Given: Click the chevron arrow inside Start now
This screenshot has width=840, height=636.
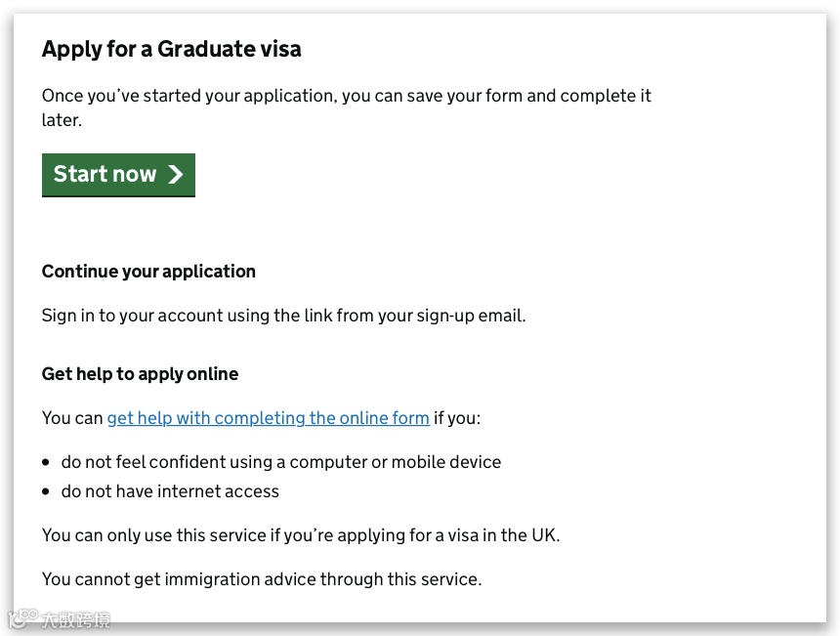Looking at the screenshot, I should pyautogui.click(x=176, y=175).
